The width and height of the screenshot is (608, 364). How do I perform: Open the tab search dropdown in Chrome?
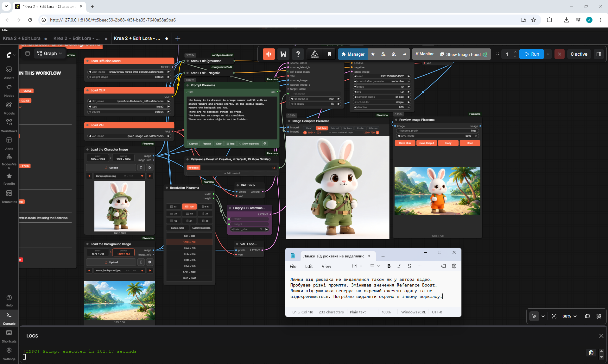click(x=6, y=6)
